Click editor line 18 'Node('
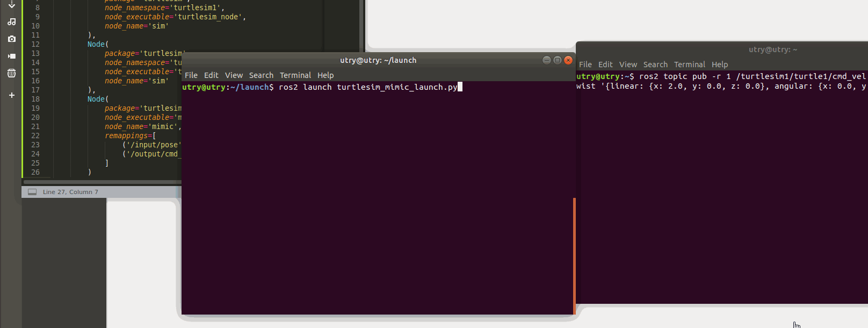This screenshot has height=328, width=868. pyautogui.click(x=98, y=99)
